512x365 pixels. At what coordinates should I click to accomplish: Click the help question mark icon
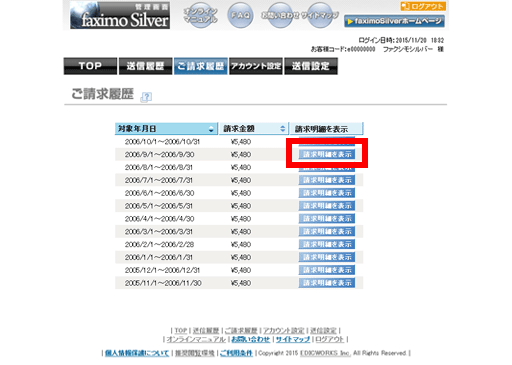pyautogui.click(x=146, y=97)
